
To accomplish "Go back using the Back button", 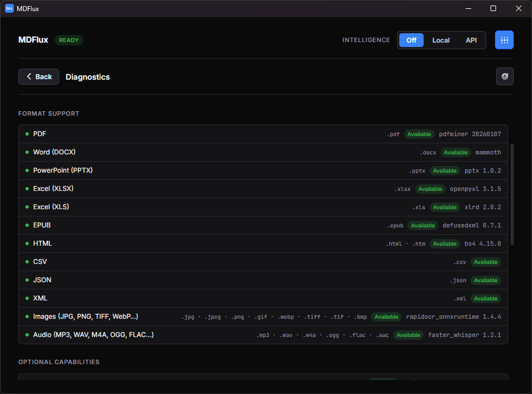I will (x=39, y=77).
